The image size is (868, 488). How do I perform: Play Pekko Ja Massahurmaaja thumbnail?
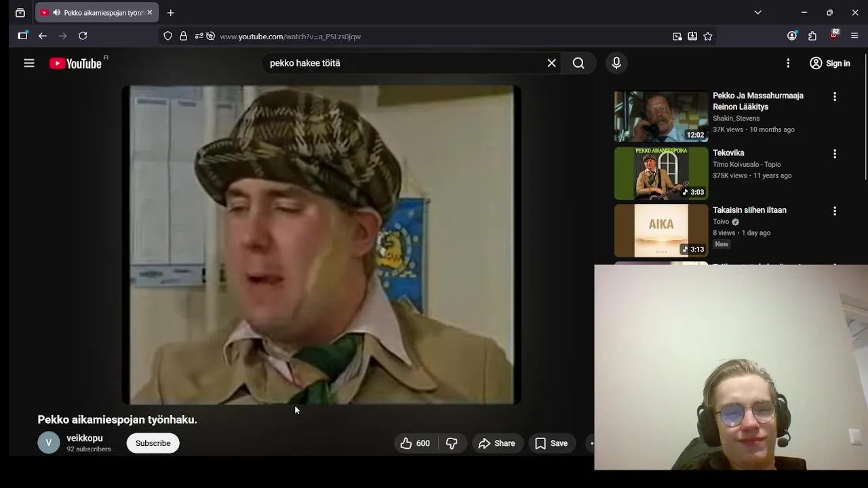[x=661, y=117]
